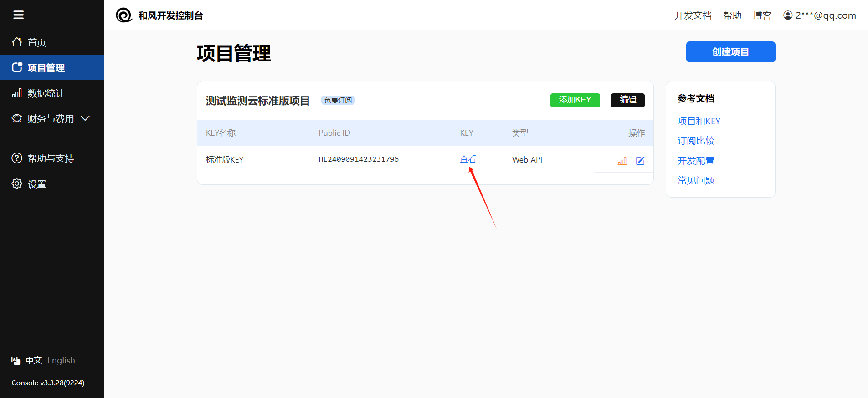
Task: Open statistics chart icon for 标版KEY
Action: pos(622,161)
